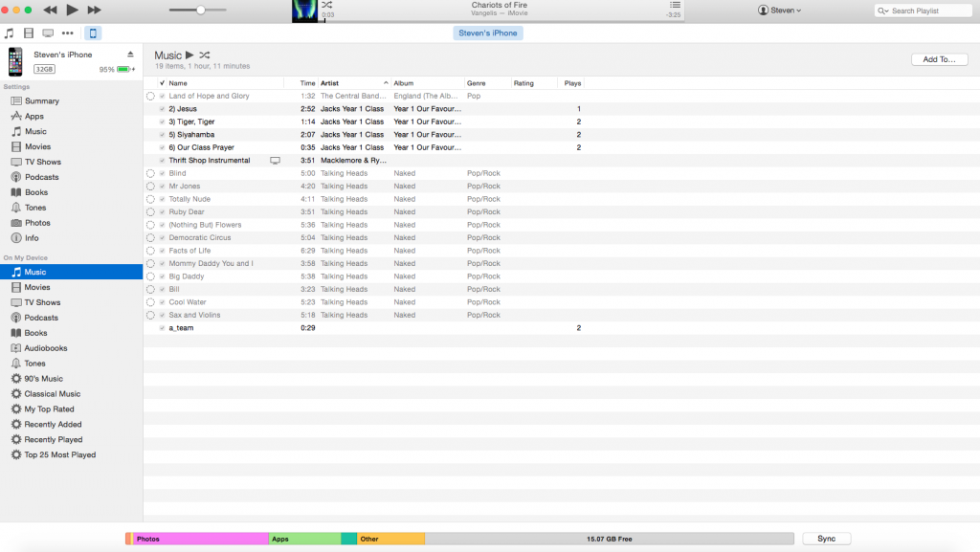This screenshot has height=552, width=980.
Task: Click the Chariots of Fire album artwork
Action: (305, 11)
